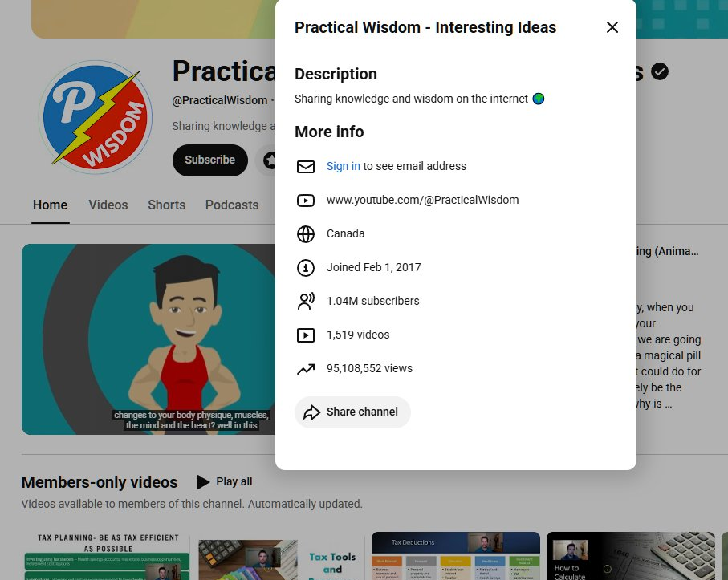Screen dimensions: 728x580
Task: Click the globe emoji in the description
Action: coord(538,99)
